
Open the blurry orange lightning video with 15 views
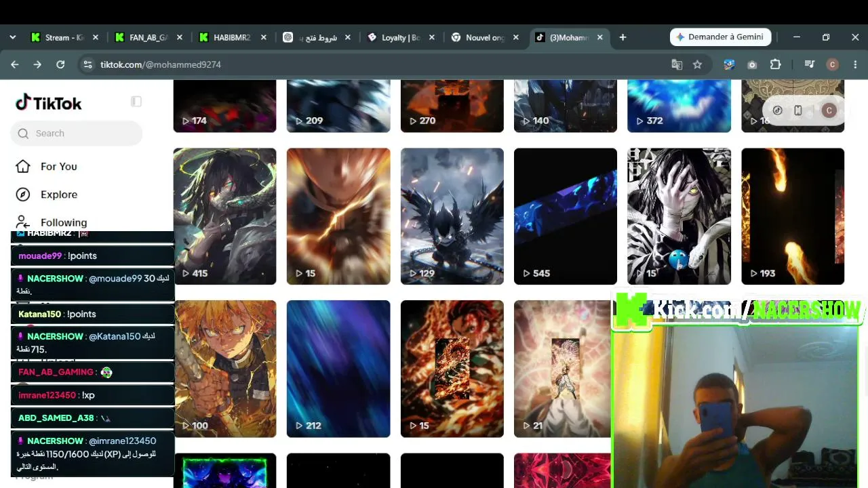tap(338, 216)
